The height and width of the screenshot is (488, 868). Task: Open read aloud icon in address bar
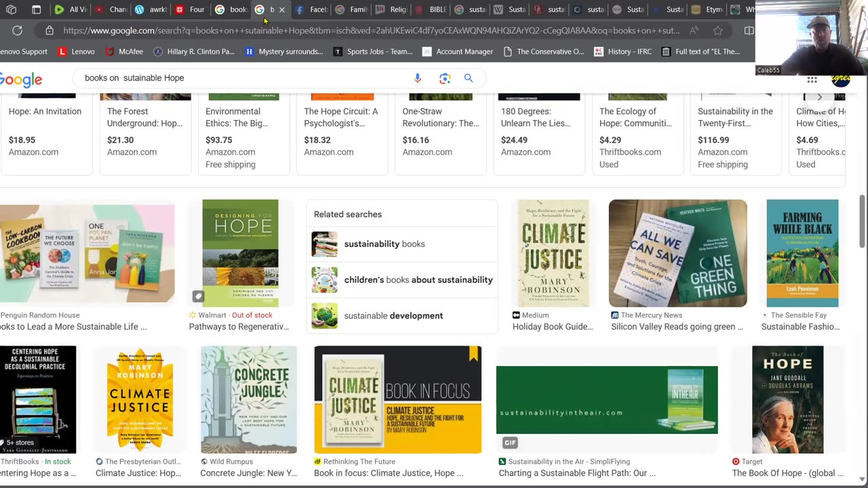click(x=694, y=30)
